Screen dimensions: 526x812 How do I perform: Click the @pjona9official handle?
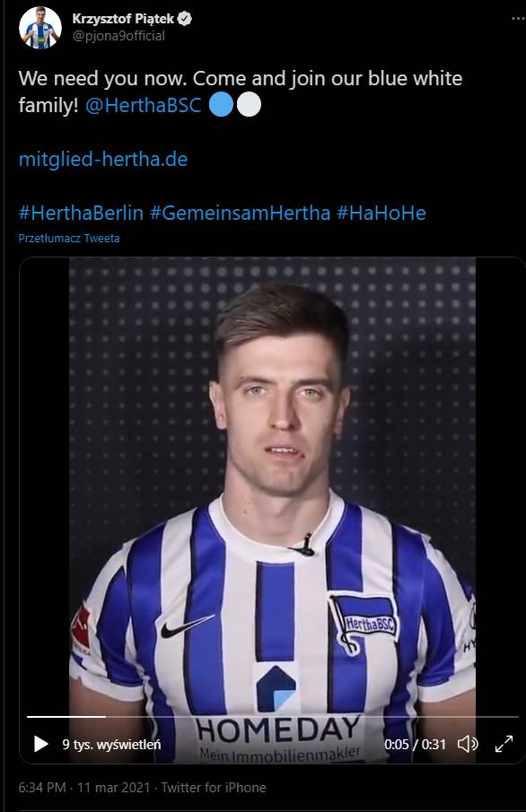118,36
